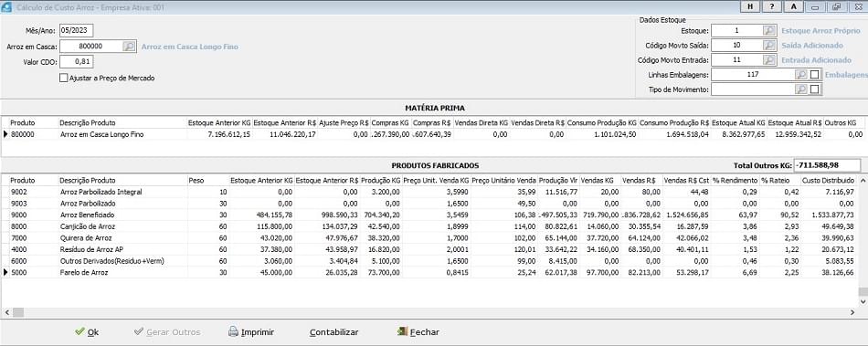Click the % Rendimento column header

[x=735, y=180]
